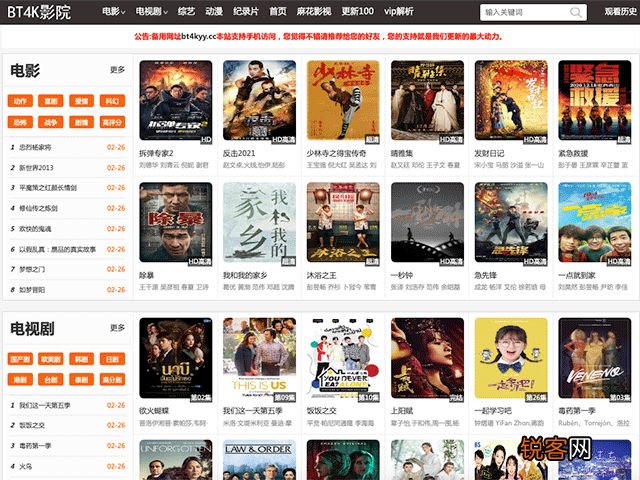
Task: Open 平魔策之红颜长情剑 list entry
Action: [48, 188]
